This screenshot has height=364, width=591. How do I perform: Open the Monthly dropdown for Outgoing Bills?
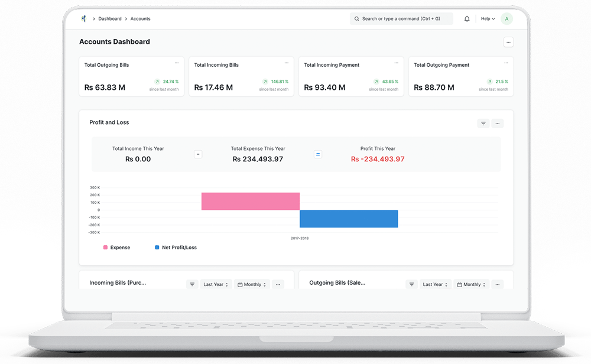click(x=470, y=284)
